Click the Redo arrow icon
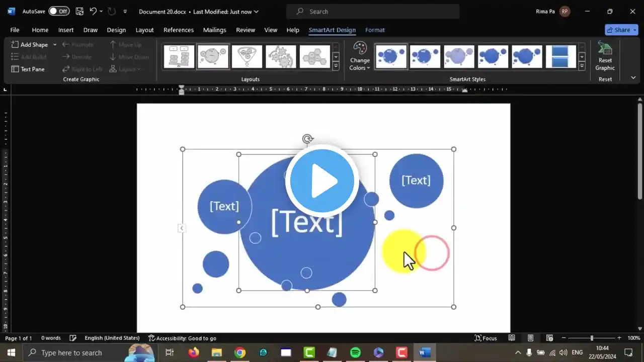 112,11
